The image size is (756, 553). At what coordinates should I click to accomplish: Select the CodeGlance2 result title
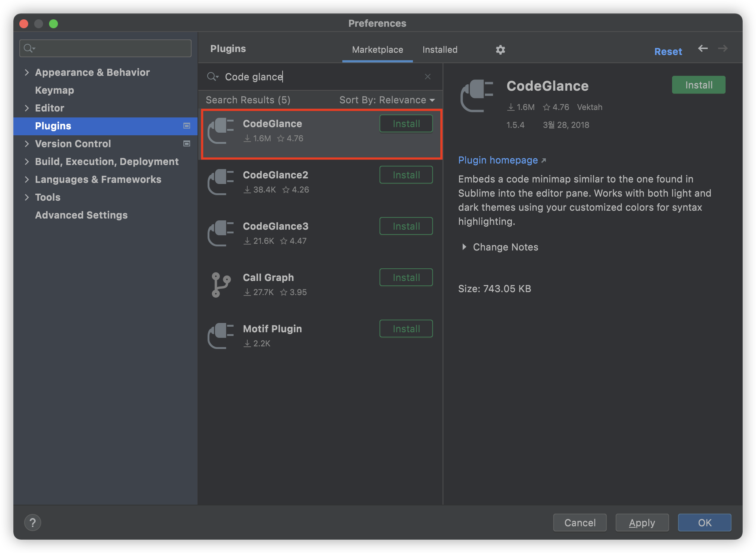point(276,175)
